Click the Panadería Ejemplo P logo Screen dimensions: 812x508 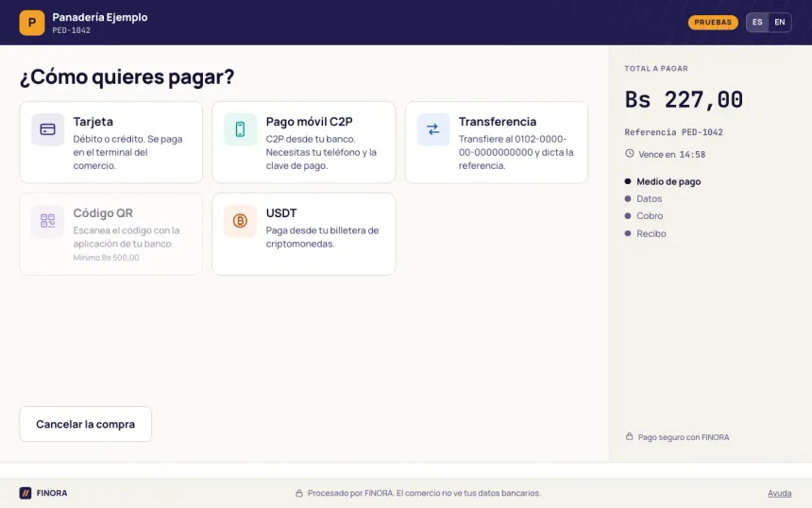pyautogui.click(x=32, y=23)
